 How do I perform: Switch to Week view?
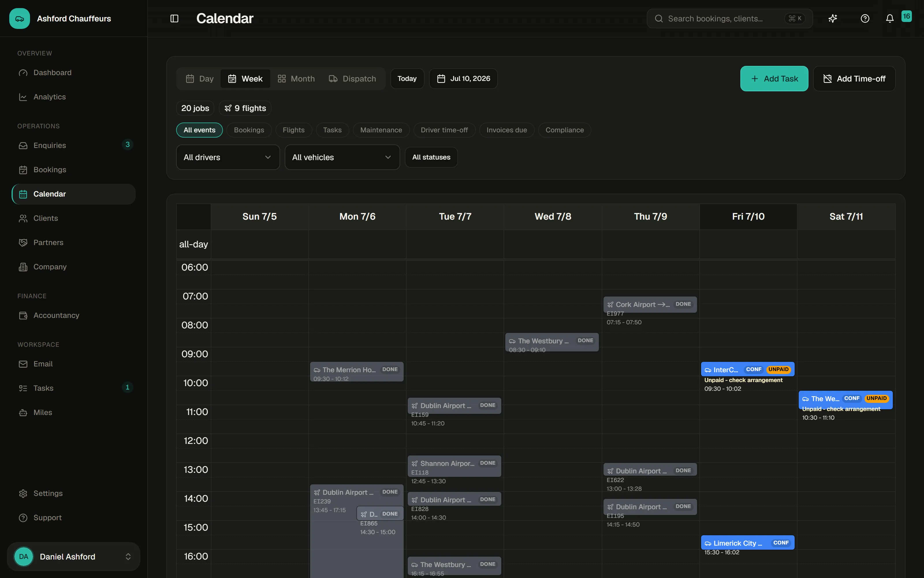click(245, 79)
